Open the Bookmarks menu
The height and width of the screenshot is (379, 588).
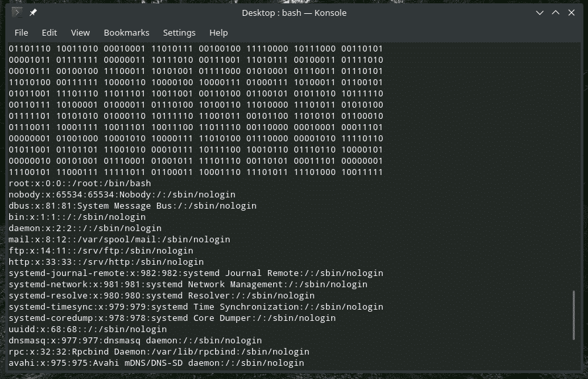coord(126,32)
